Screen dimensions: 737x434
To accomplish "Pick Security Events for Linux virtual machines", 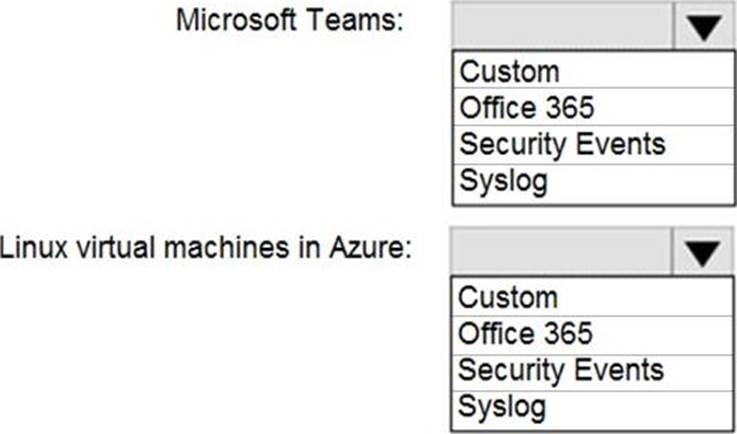I will click(561, 370).
